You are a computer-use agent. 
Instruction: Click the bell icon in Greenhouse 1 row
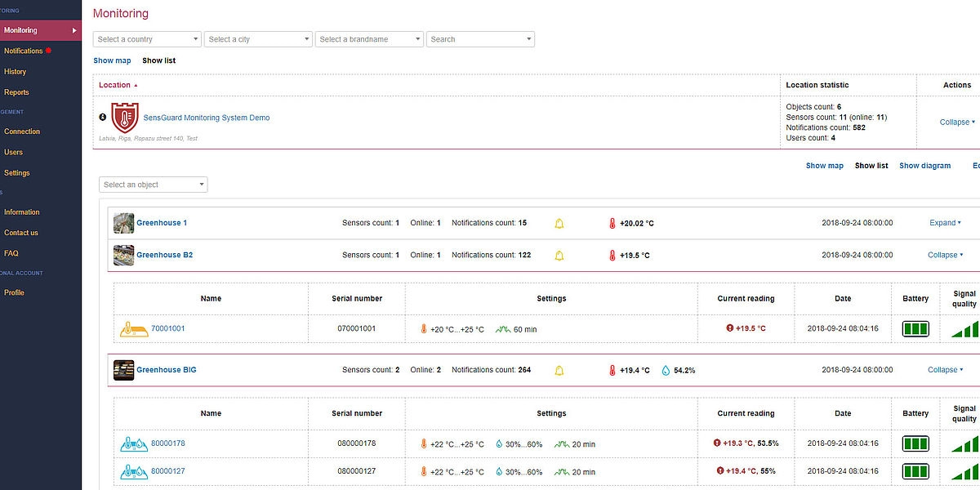coord(559,223)
